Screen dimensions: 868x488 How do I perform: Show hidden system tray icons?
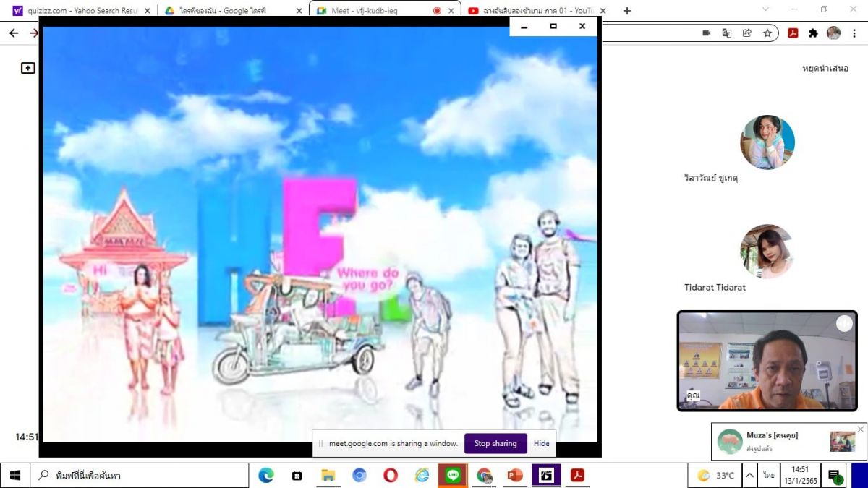750,475
